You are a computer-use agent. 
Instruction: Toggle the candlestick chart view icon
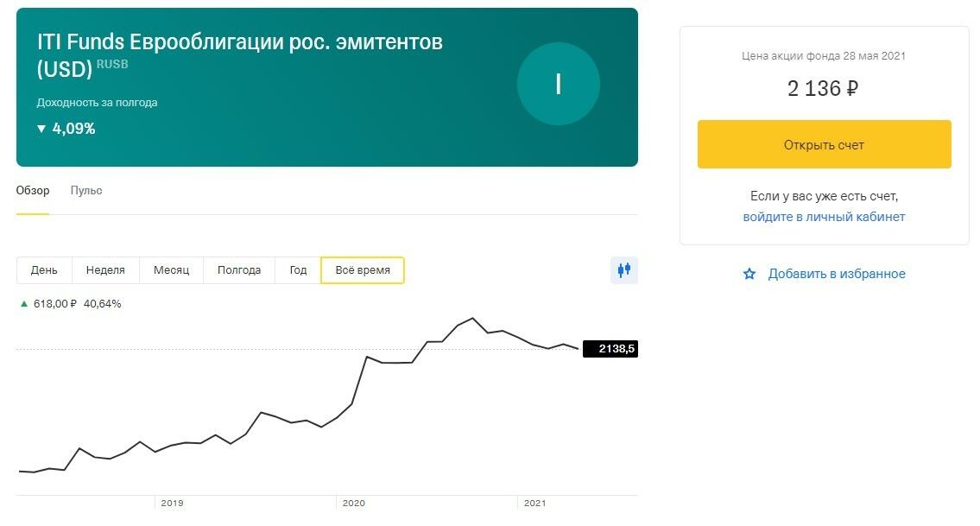[x=623, y=270]
